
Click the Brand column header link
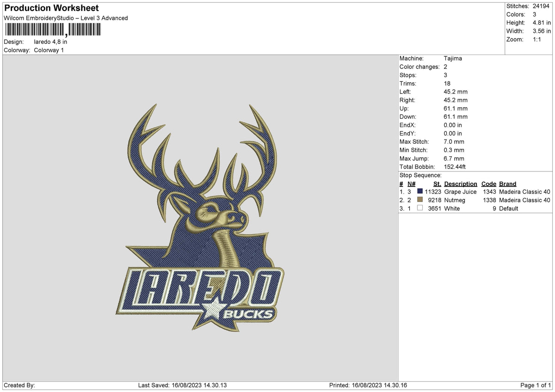[x=507, y=184]
